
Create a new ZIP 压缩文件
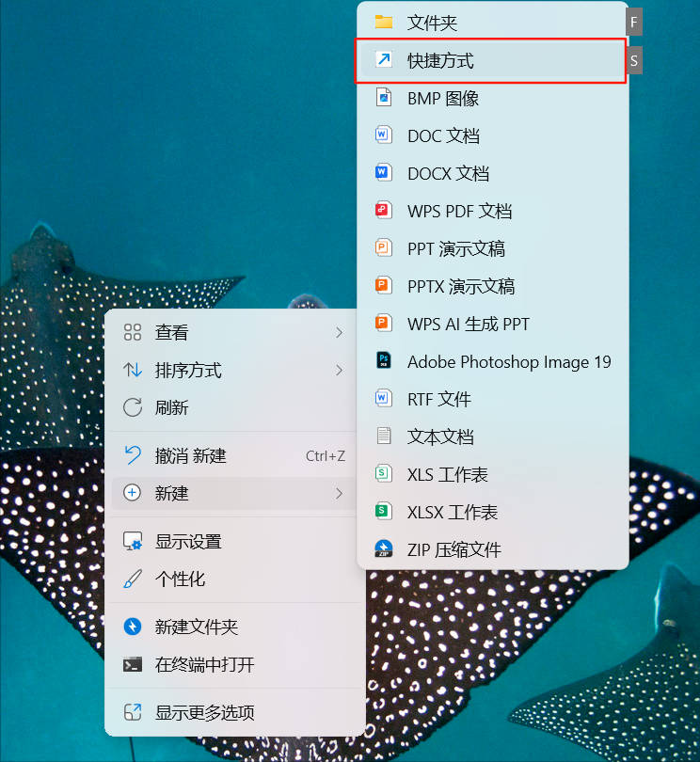click(492, 549)
